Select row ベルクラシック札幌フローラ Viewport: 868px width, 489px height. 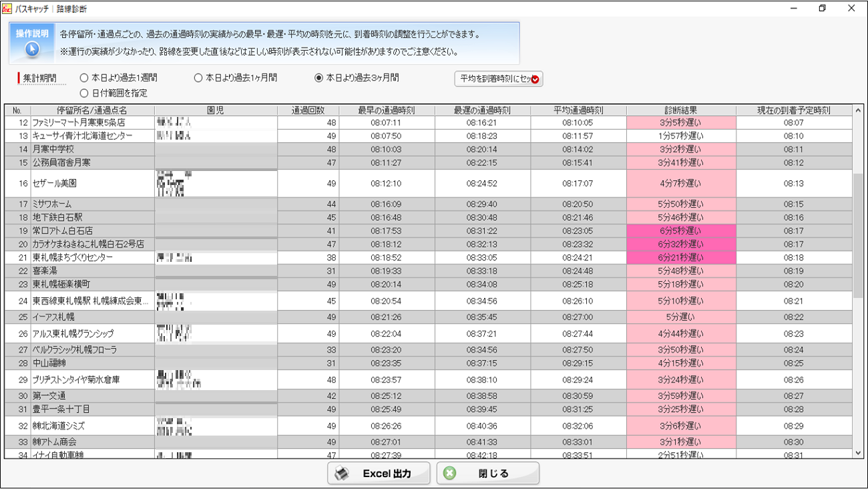[429, 350]
